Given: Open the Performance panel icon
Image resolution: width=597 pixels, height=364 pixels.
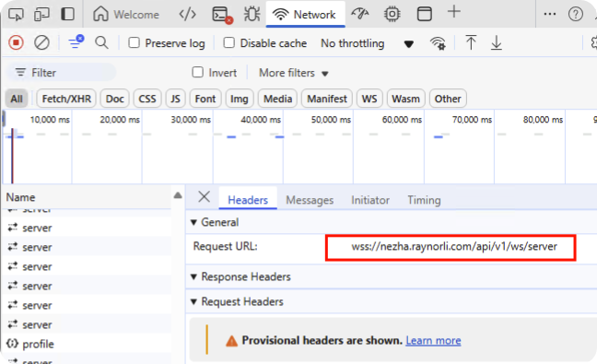Looking at the screenshot, I should click(x=360, y=14).
